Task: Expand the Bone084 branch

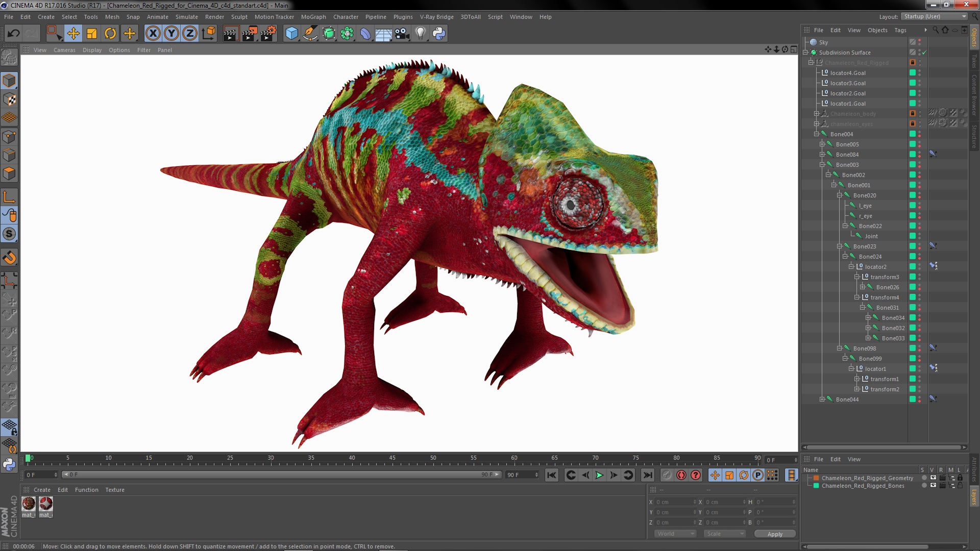Action: 822,155
